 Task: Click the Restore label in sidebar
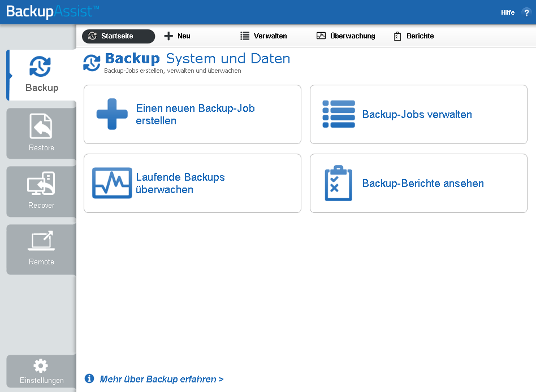click(x=41, y=148)
